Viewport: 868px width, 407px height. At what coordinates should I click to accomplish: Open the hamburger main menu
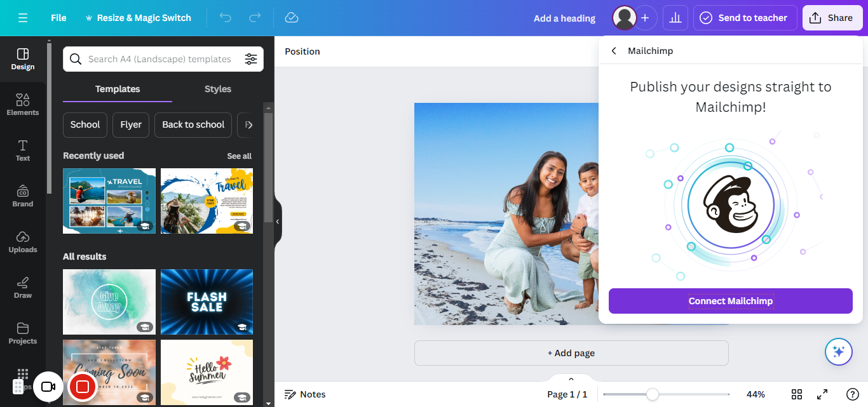23,18
